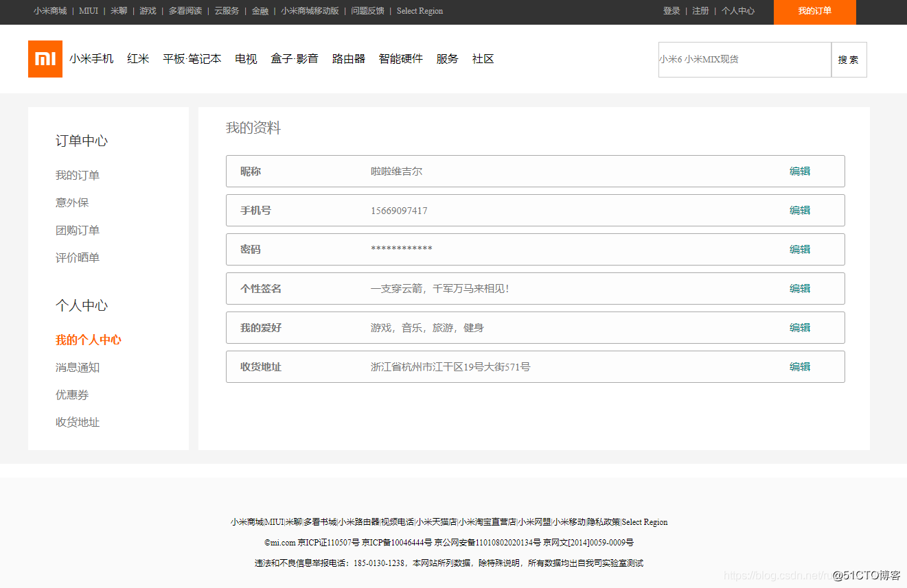This screenshot has height=588, width=907.
Task: Open footer link 隐私政策
Action: pos(604,522)
